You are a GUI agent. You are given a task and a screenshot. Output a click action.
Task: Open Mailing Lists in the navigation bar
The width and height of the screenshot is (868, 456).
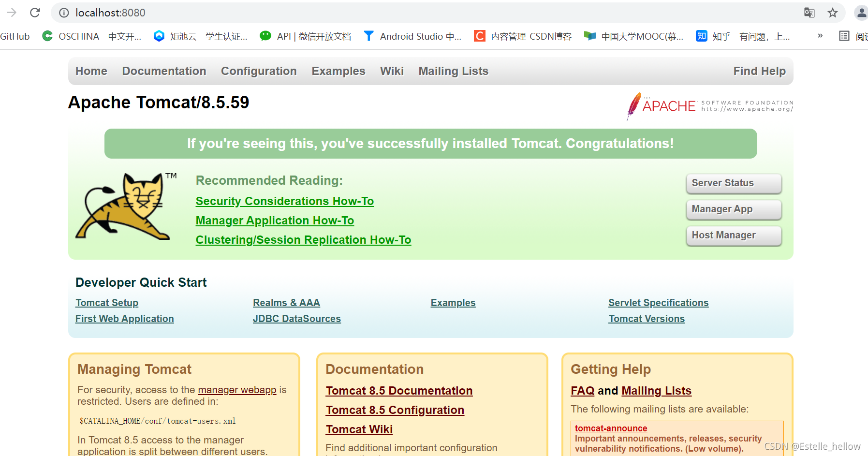point(454,71)
